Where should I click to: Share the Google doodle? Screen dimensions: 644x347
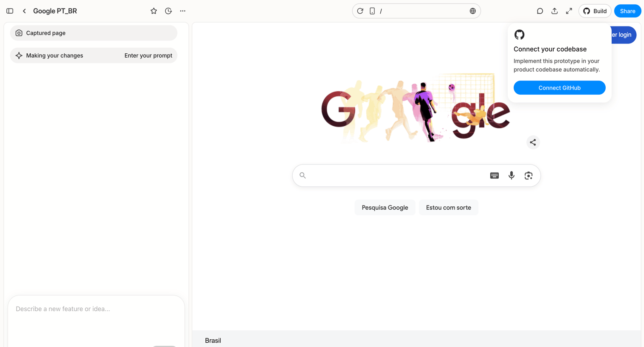533,142
